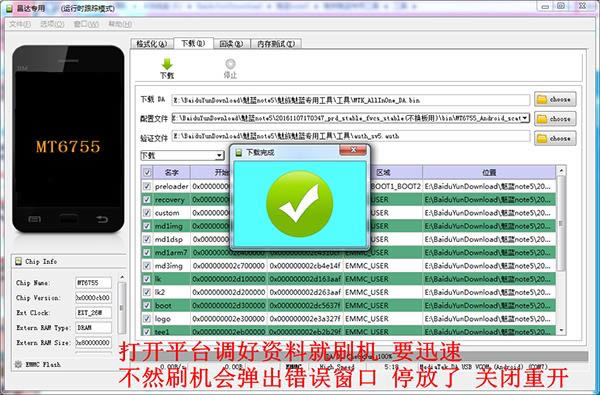Uncheck the md3img partition checkbox
Screen dimensions: 600x395
[147, 266]
